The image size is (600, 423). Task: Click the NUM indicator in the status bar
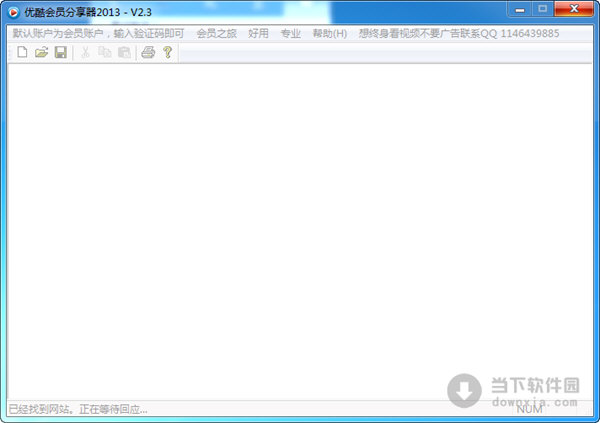(530, 410)
